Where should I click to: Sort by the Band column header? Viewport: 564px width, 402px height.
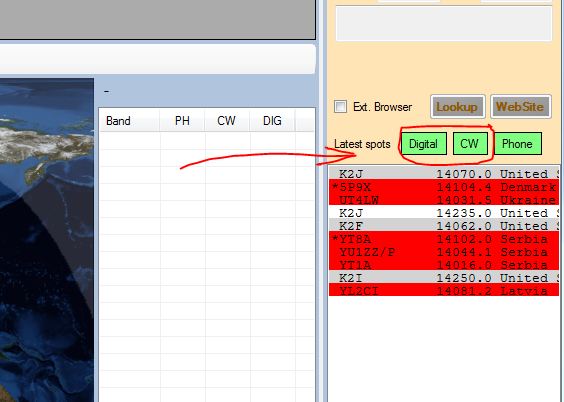[x=129, y=120]
